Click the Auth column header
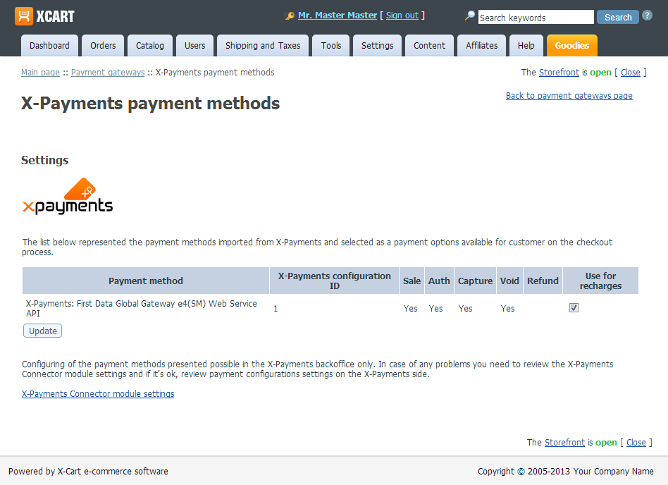This screenshot has width=668, height=485. [x=439, y=281]
